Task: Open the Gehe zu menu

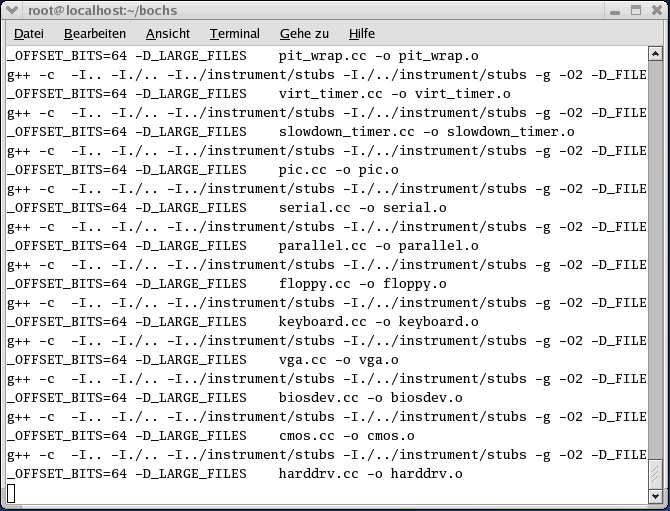Action: click(304, 33)
